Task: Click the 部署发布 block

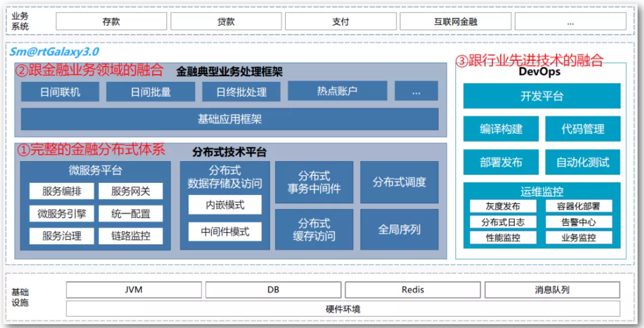Action: point(501,162)
